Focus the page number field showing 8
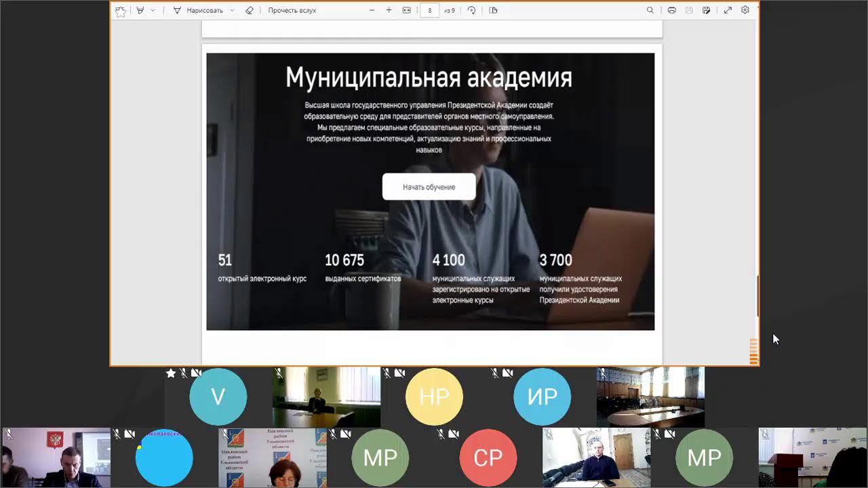Viewport: 868px width, 488px height. (429, 10)
